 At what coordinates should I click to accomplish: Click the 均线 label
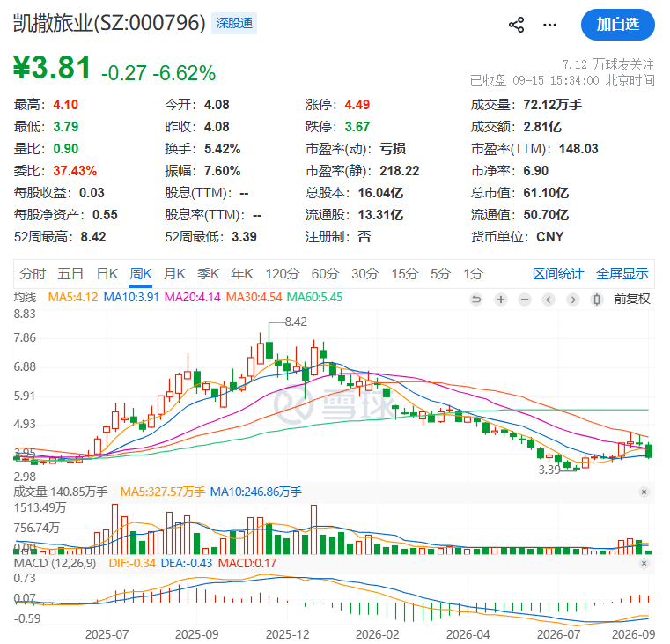click(x=25, y=297)
